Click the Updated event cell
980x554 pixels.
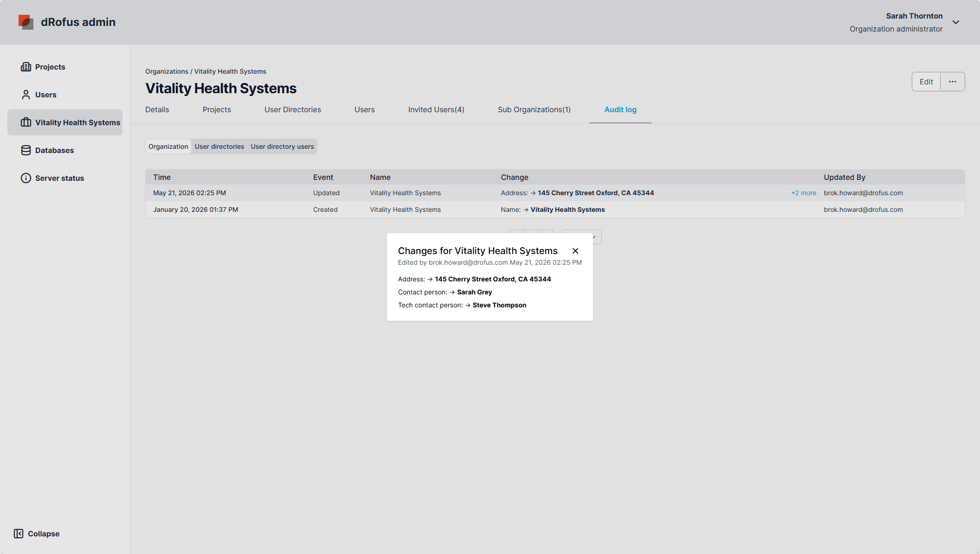click(326, 193)
